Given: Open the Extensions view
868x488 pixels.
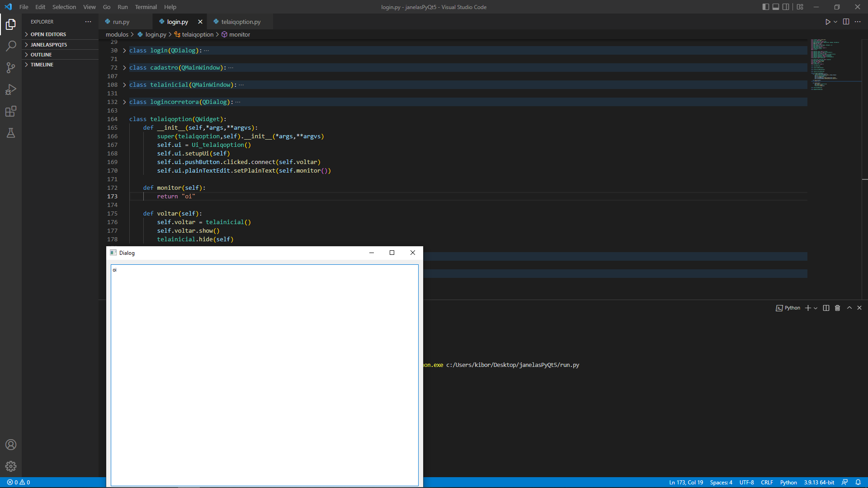Looking at the screenshot, I should tap(11, 111).
